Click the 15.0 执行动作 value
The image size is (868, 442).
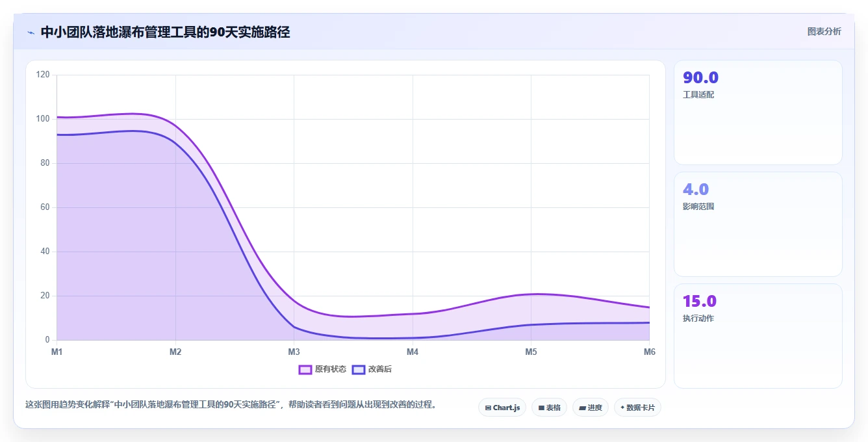[x=700, y=301]
